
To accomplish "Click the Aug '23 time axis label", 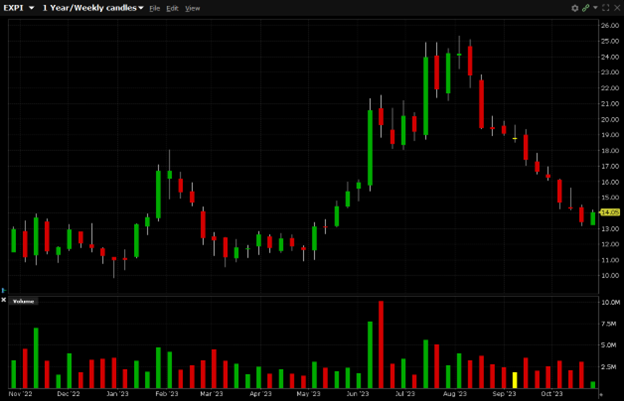I will coord(455,394).
